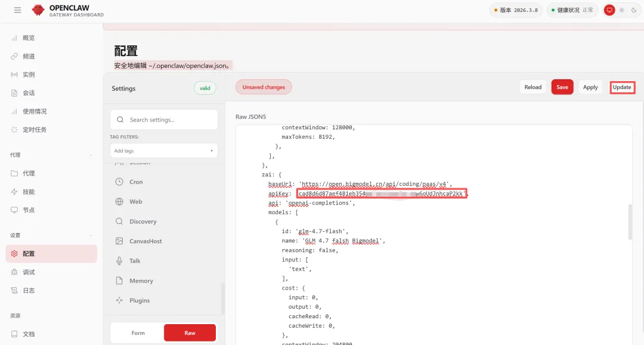Switch to light theme sun icon
Viewport: 644px width, 345px height.
[622, 10]
